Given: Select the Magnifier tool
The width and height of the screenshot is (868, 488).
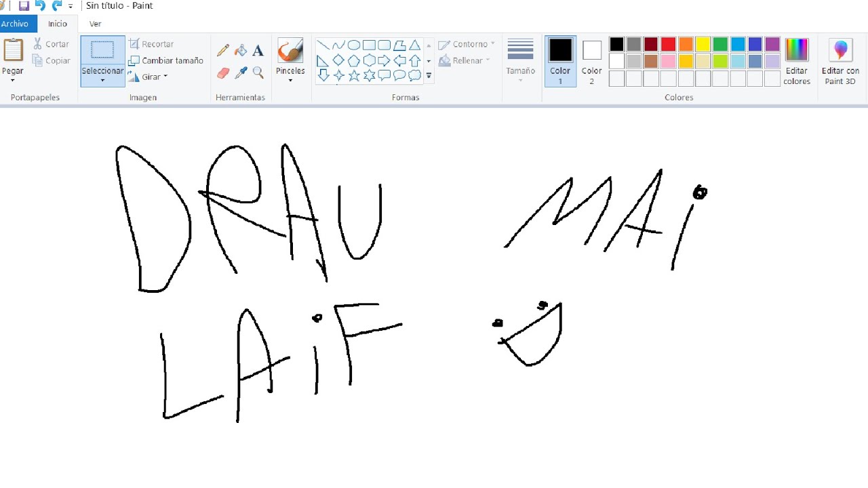Looking at the screenshot, I should click(258, 73).
